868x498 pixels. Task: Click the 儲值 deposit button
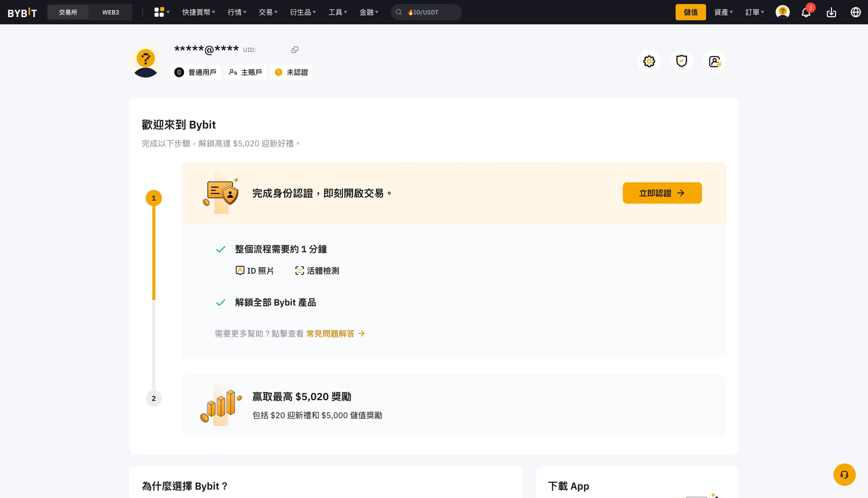[690, 12]
